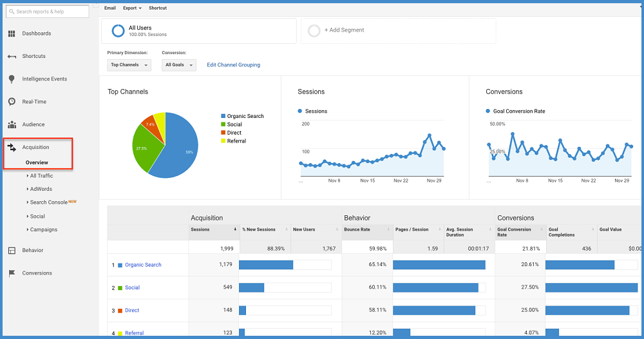644x339 pixels.
Task: Click the search reports & help field
Action: click(x=47, y=12)
